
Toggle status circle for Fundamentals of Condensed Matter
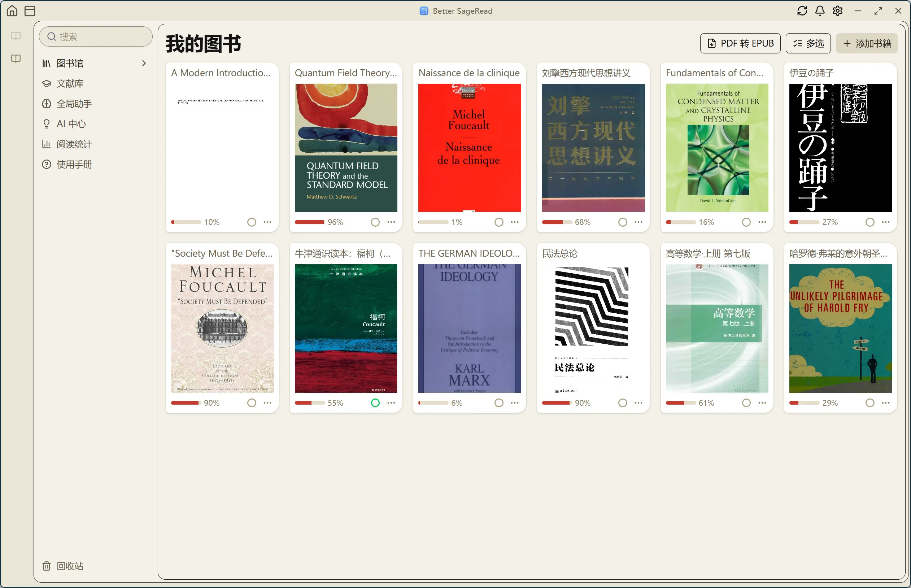746,222
